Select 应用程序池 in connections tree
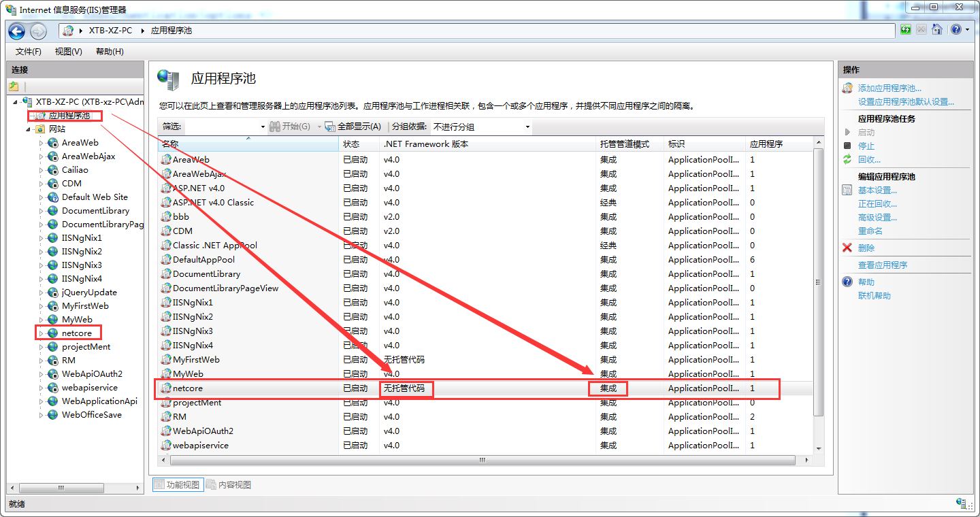Viewport: 980px width, 517px height. pyautogui.click(x=69, y=116)
